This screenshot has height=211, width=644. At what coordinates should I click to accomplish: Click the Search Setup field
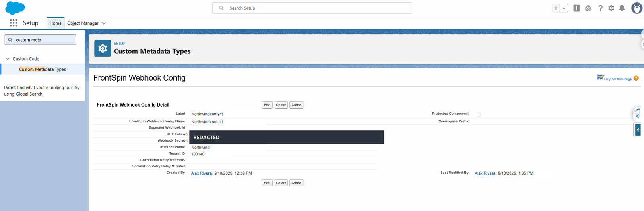coord(312,8)
